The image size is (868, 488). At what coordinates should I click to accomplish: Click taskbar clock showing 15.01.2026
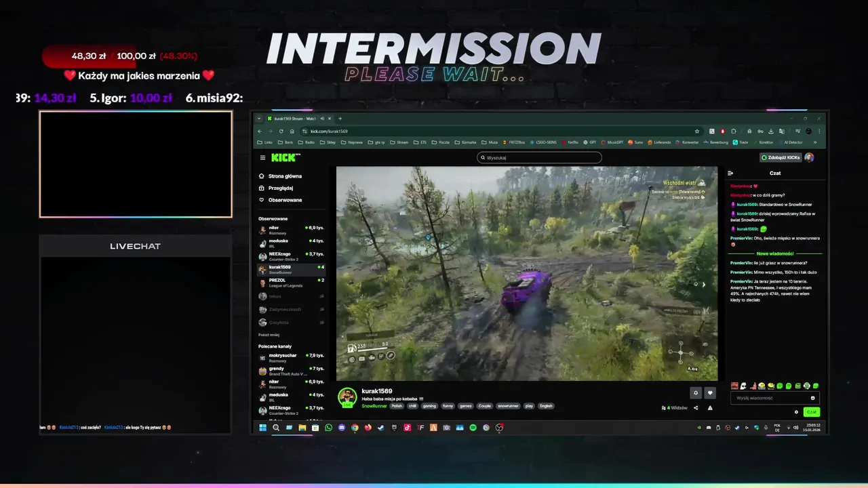click(812, 428)
